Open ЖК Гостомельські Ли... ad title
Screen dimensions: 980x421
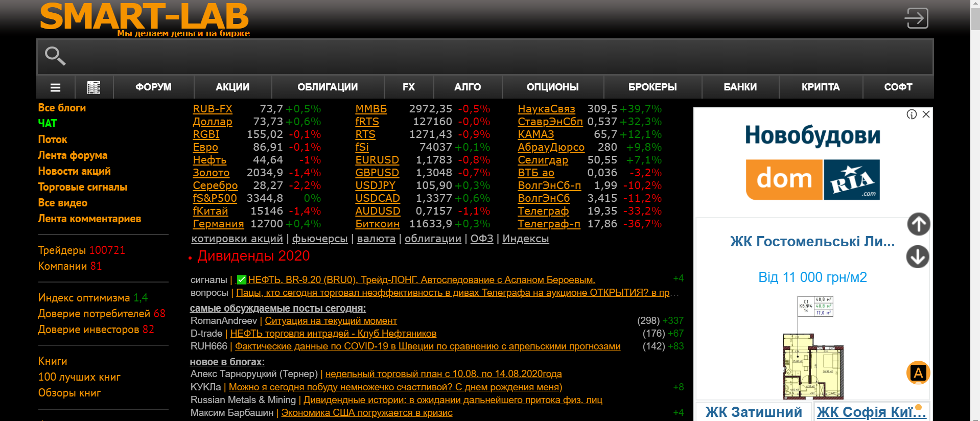click(812, 241)
